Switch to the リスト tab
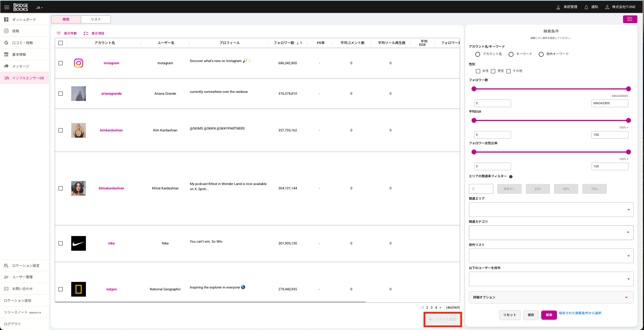 tap(96, 19)
